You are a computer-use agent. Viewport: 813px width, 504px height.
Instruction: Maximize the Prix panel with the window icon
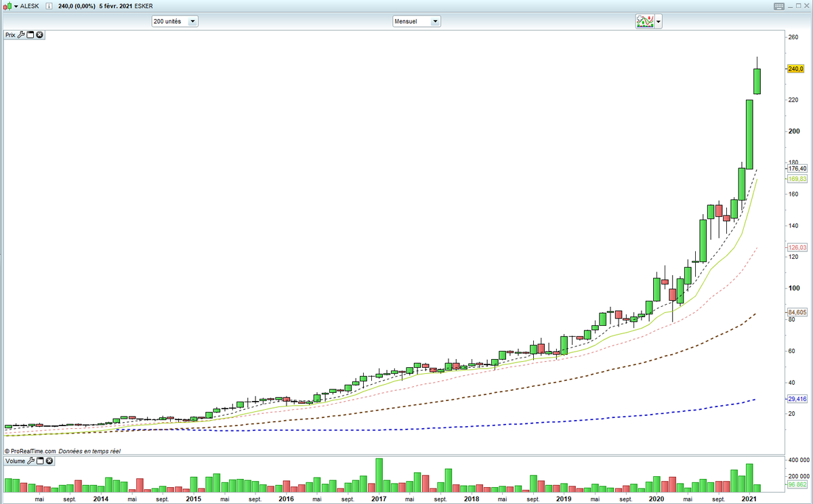pos(30,35)
